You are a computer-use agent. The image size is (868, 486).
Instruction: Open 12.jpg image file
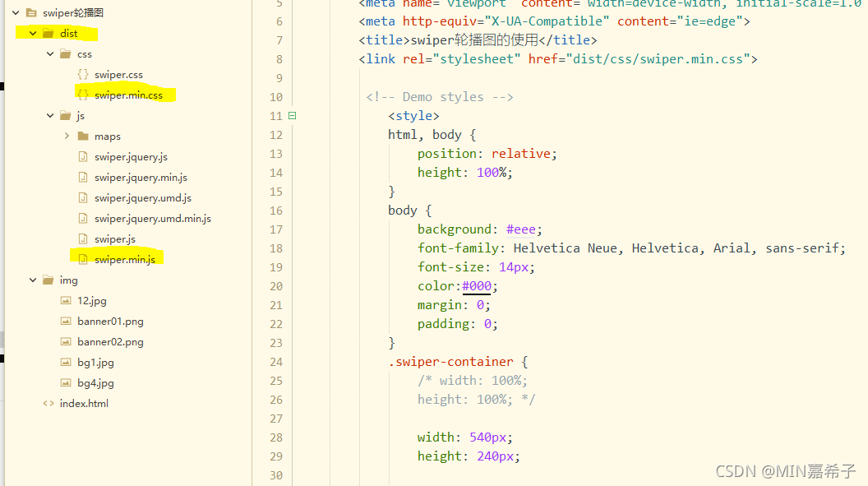(92, 301)
